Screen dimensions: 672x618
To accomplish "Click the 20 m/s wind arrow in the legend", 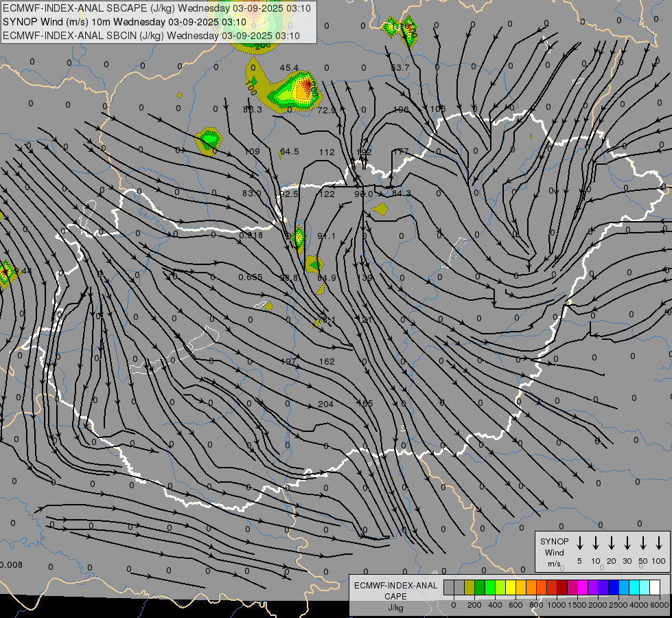I will click(x=611, y=543).
